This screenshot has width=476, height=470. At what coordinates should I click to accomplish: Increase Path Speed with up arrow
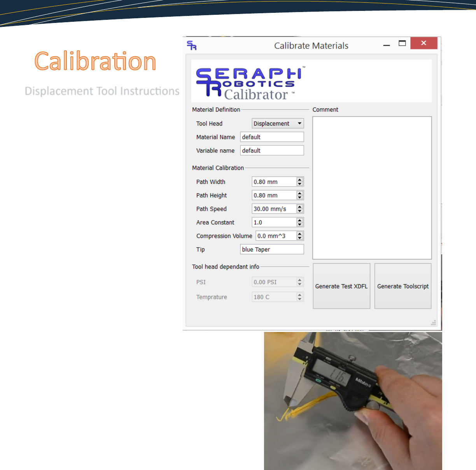tap(299, 207)
